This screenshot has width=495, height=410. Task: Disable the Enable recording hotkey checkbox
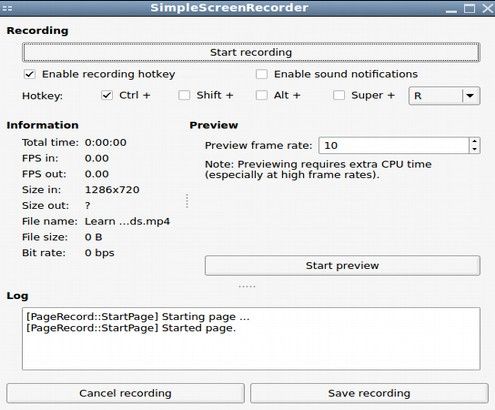point(30,74)
